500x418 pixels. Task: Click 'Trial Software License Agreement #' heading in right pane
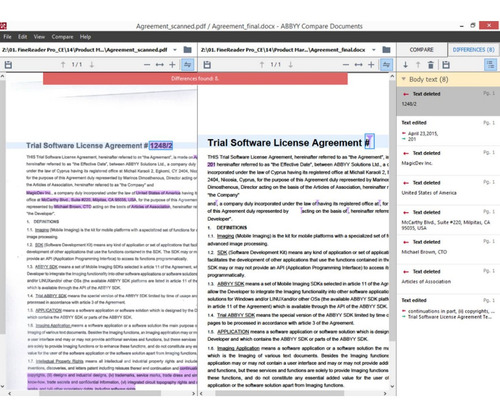tap(289, 143)
